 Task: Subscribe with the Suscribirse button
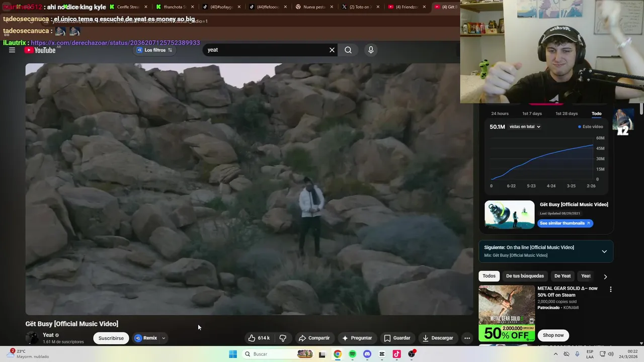111,338
